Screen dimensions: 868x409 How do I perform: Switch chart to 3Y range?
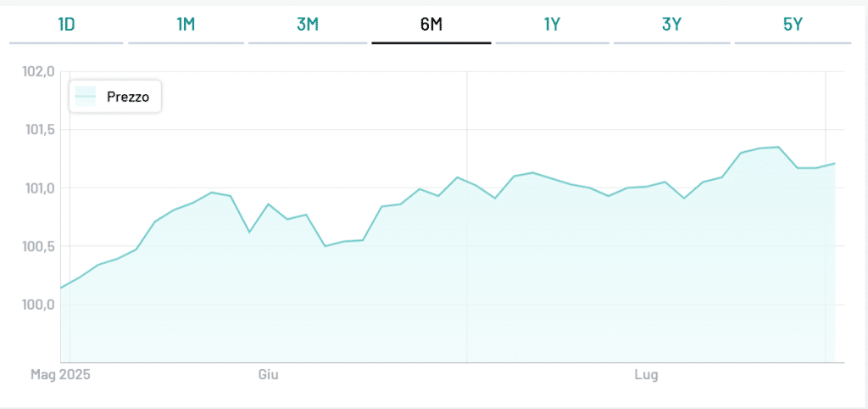point(672,25)
